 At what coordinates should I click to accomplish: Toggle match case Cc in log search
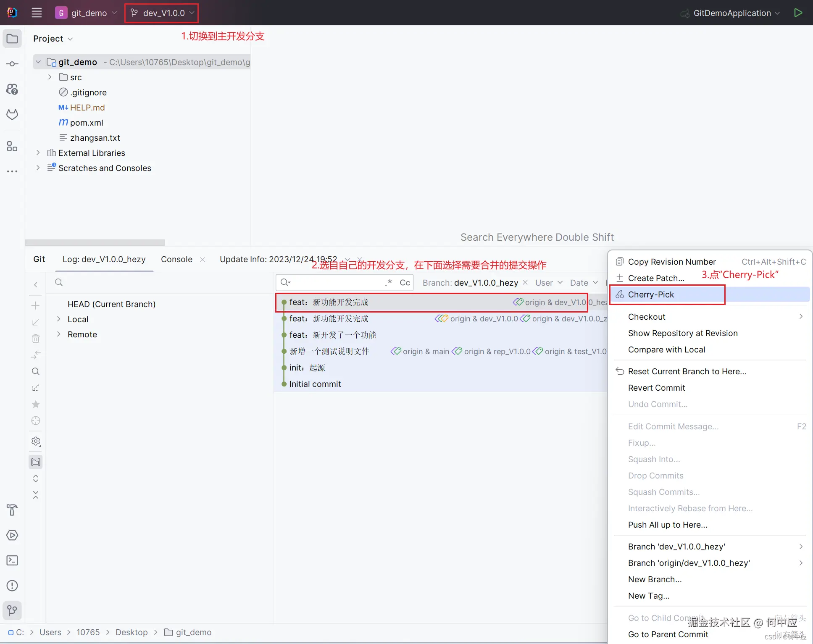click(x=405, y=283)
